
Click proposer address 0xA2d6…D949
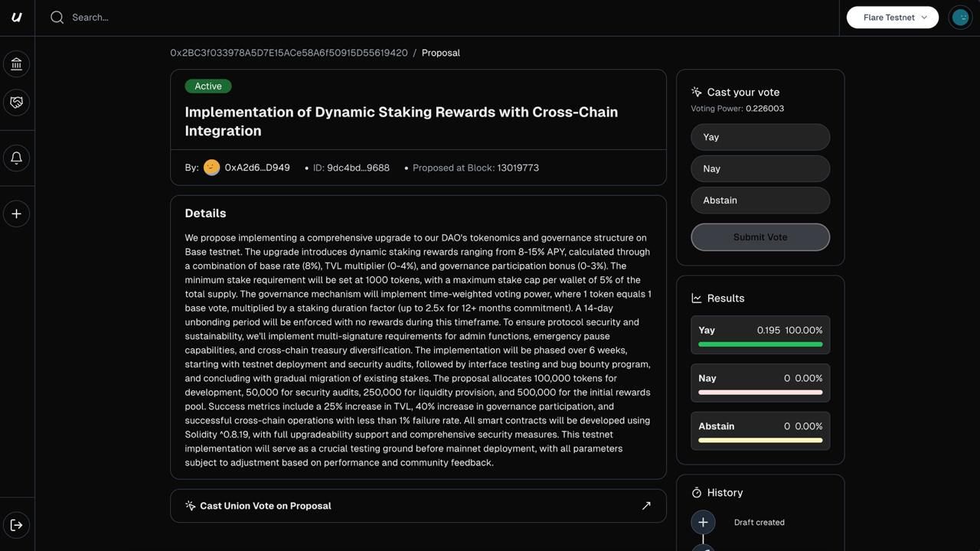tap(257, 168)
